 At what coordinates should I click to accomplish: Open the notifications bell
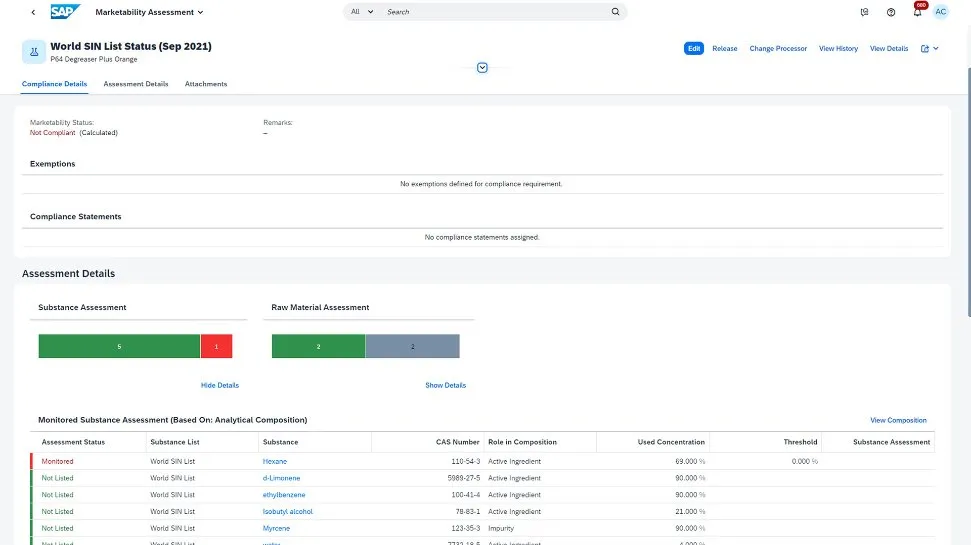point(917,12)
